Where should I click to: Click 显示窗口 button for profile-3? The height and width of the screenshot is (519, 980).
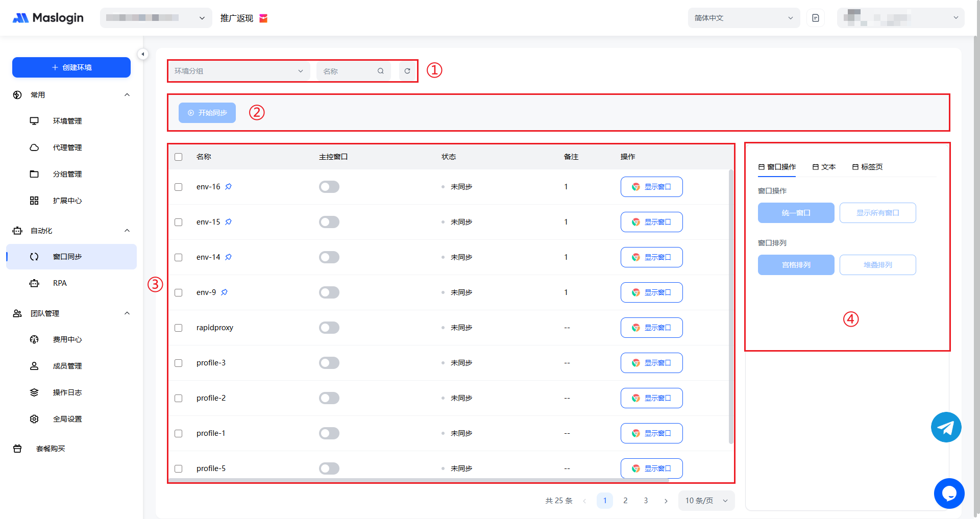click(651, 363)
